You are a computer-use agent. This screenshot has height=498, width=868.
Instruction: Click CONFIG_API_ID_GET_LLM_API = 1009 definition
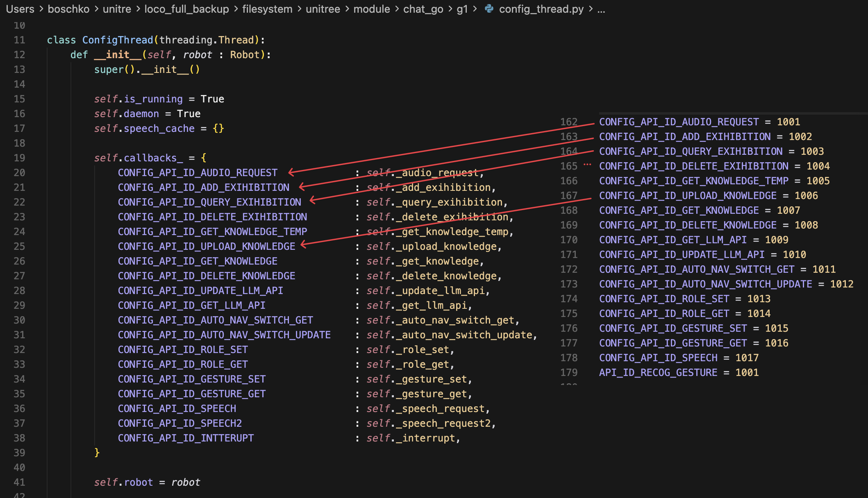[x=694, y=240]
